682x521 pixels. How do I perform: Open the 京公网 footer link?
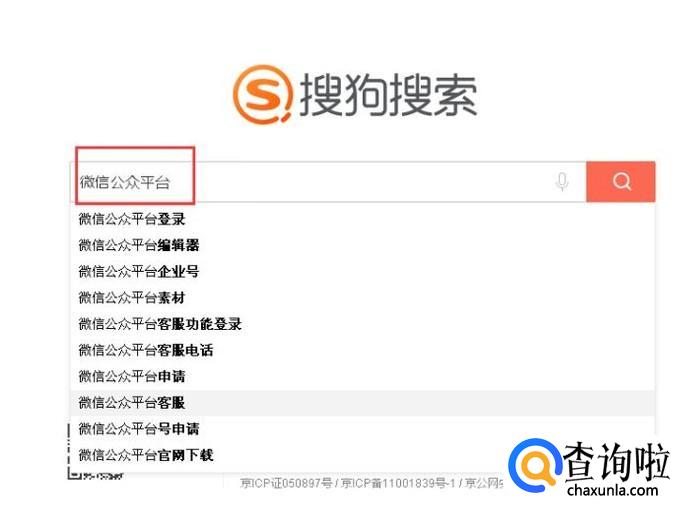[484, 483]
